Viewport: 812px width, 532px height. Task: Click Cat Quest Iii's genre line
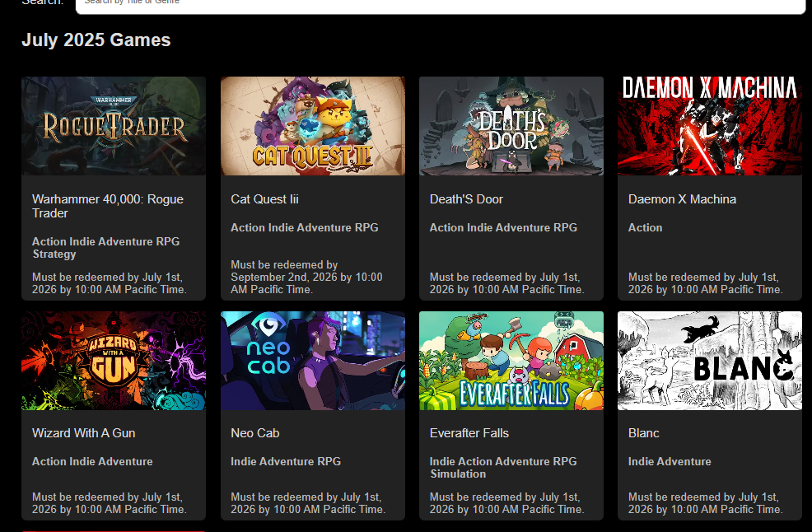tap(305, 227)
